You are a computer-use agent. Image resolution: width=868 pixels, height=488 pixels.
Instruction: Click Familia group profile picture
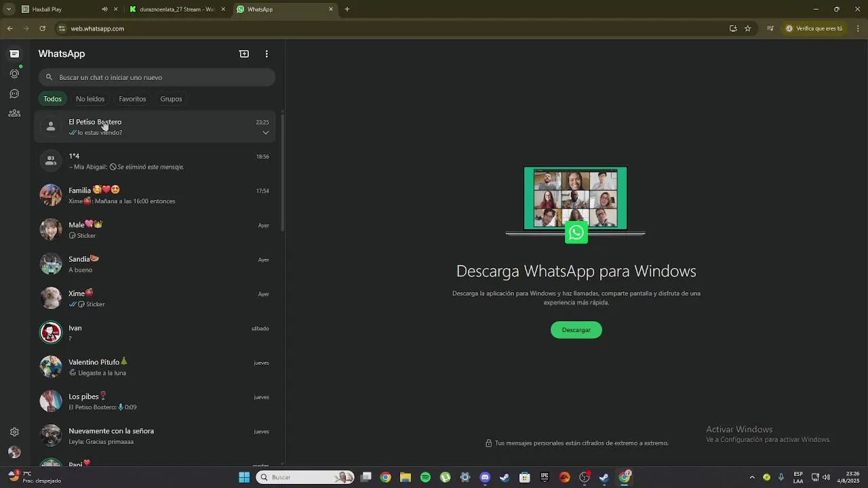click(x=51, y=195)
